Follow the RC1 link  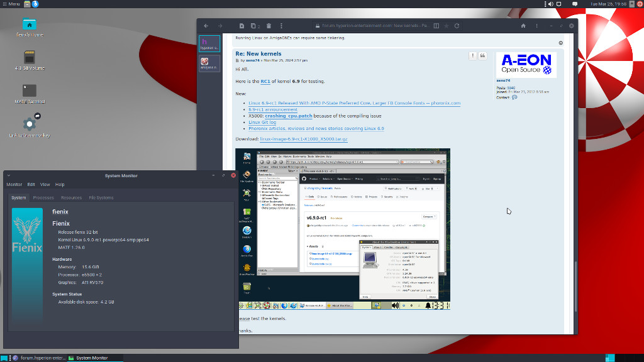tap(265, 81)
